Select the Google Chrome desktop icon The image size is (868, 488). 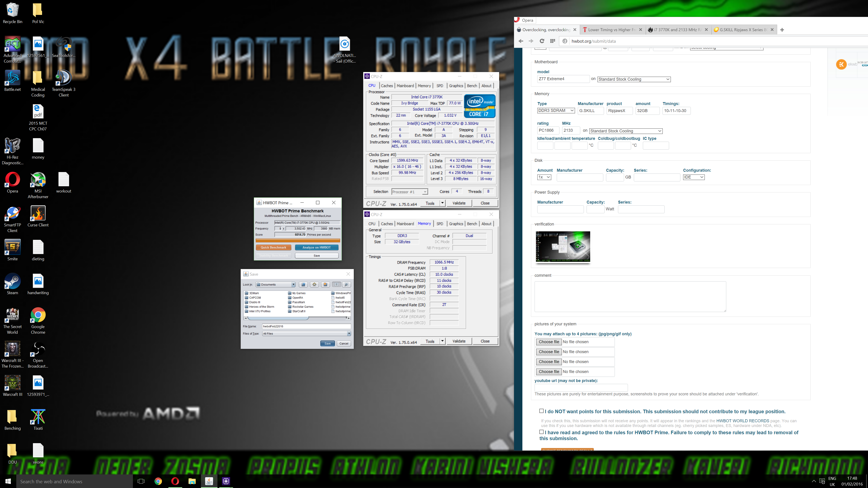click(38, 321)
